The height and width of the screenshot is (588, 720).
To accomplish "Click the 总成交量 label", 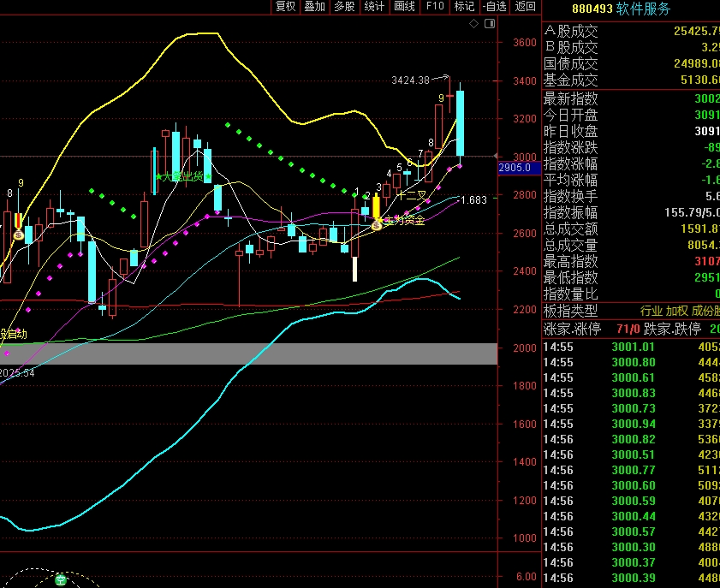I will 571,245.
